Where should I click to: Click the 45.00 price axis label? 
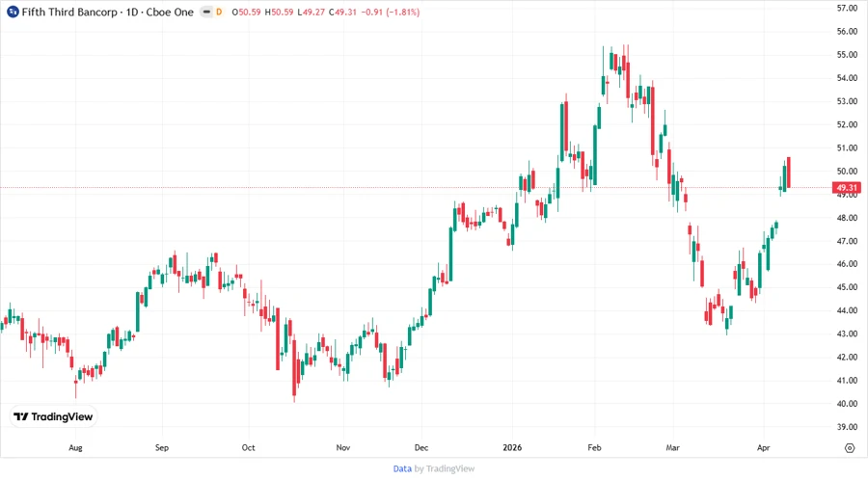847,287
